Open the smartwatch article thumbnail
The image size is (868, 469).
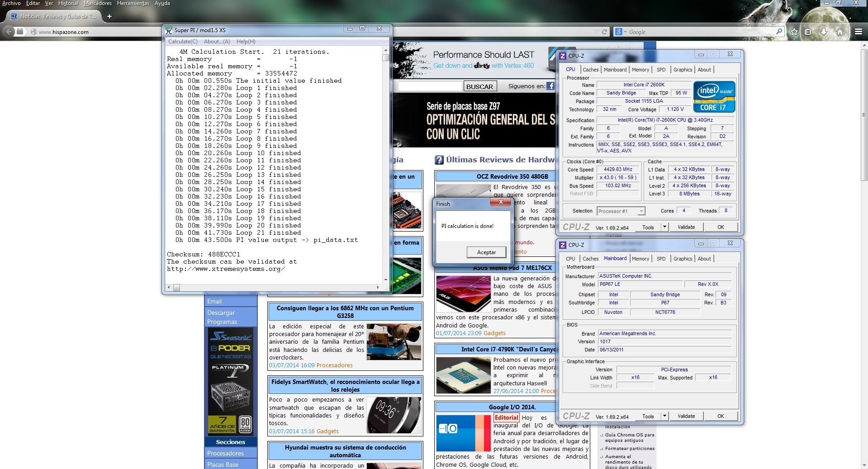394,415
